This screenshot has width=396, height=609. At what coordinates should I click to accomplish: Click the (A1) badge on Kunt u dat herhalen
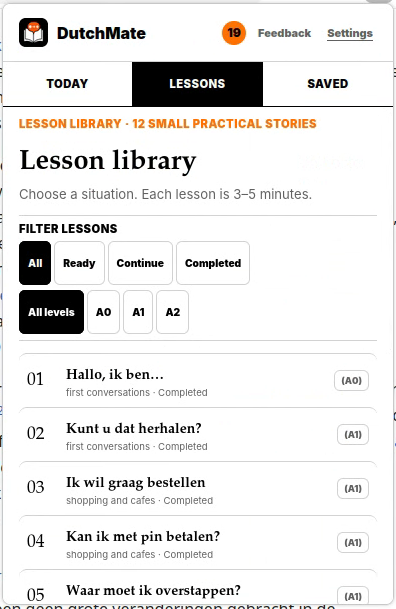click(353, 435)
